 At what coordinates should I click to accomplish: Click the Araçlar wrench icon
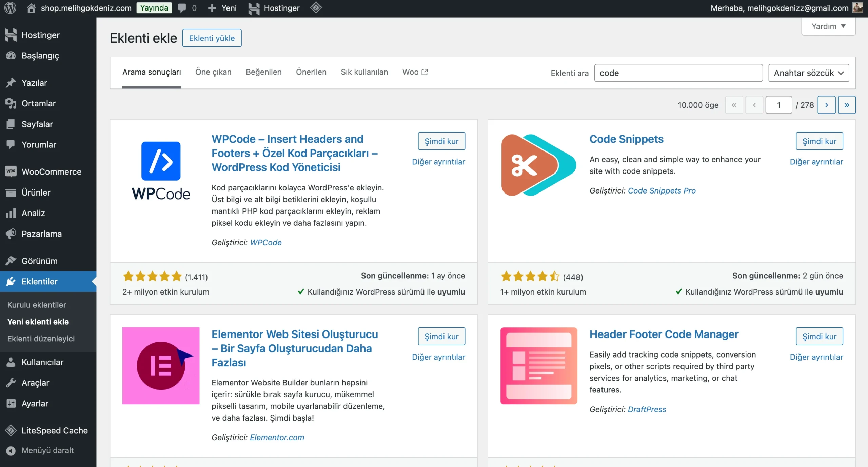click(11, 383)
